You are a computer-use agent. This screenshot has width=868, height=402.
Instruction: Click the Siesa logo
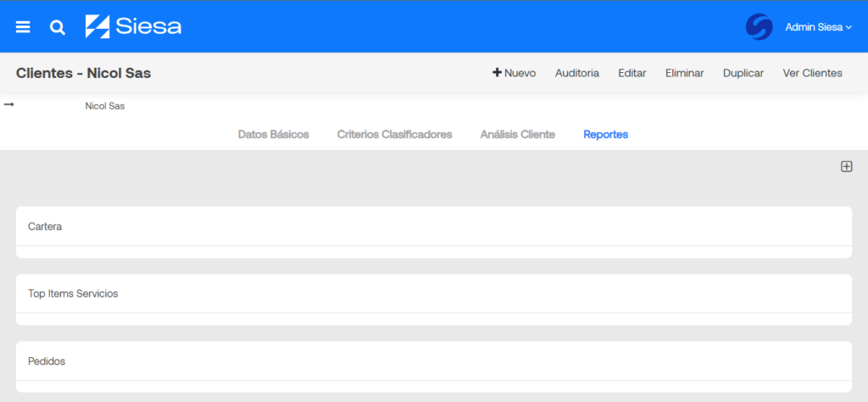coord(133,26)
